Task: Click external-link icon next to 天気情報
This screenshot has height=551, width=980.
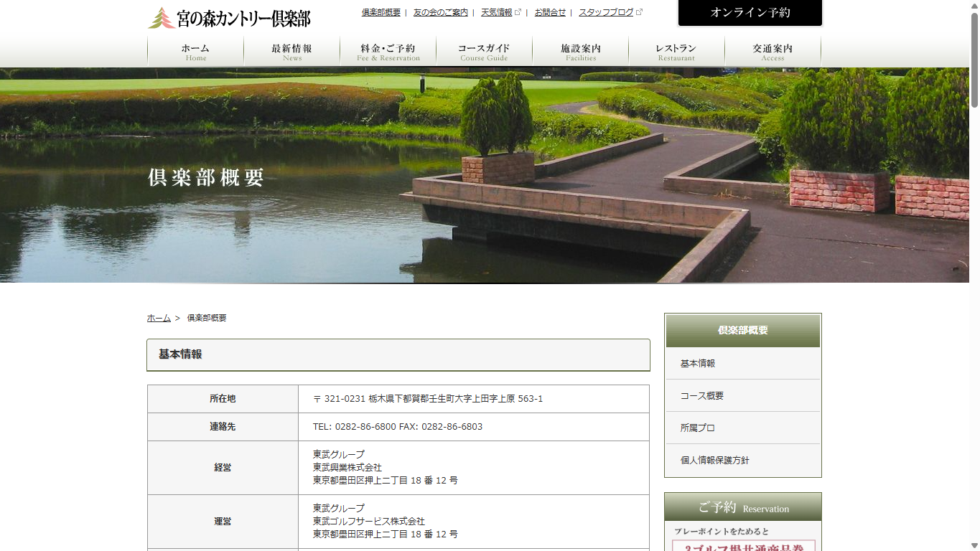Action: point(518,12)
